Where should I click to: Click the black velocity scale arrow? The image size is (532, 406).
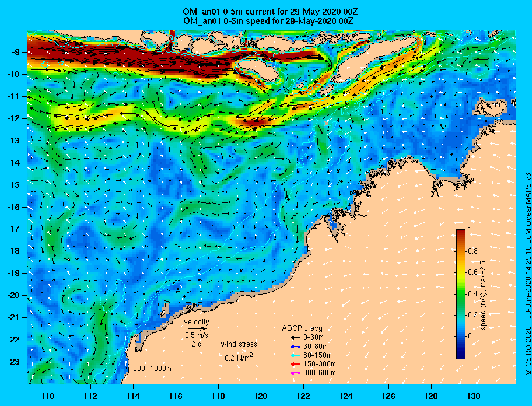pos(197,328)
